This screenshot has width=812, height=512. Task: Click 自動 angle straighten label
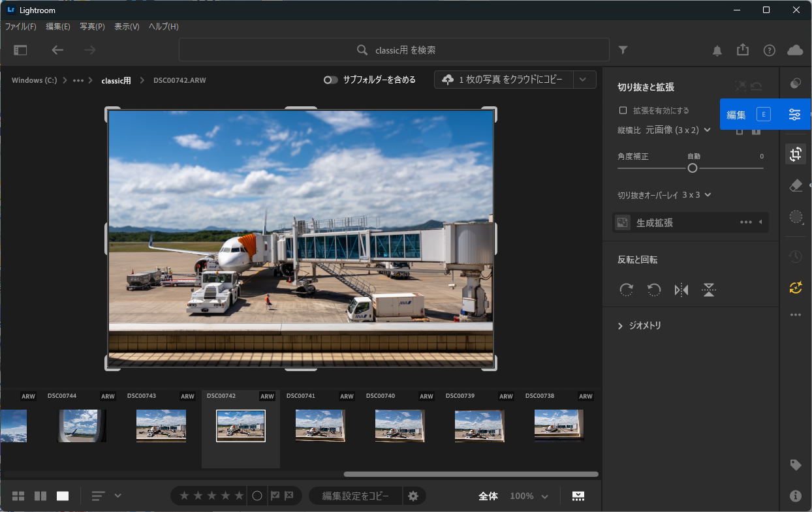(694, 157)
